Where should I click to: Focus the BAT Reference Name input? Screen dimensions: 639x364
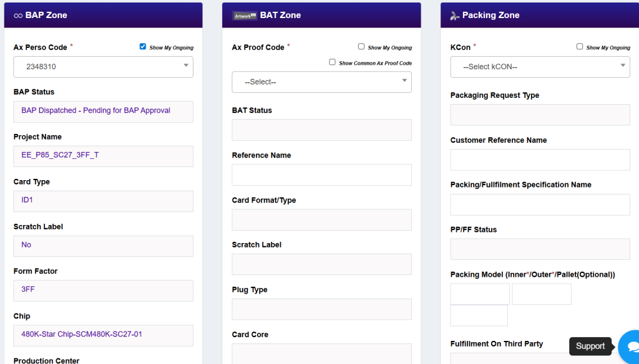tap(321, 175)
